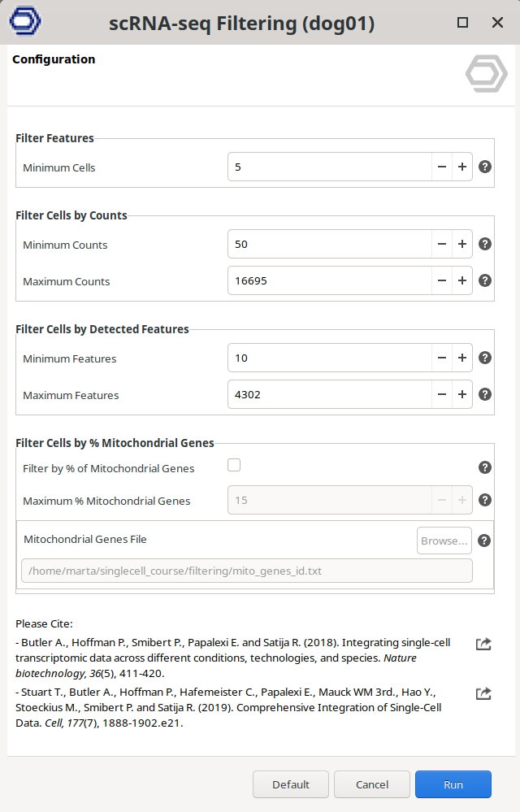Viewport: 520px width, 812px height.
Task: Click into the Maximum Counts input field
Action: click(329, 280)
